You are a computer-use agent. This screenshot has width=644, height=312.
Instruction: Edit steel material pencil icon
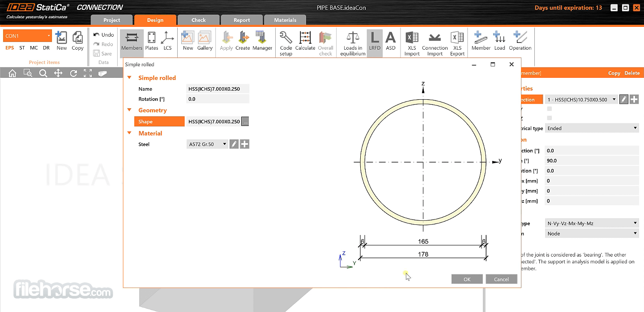234,144
